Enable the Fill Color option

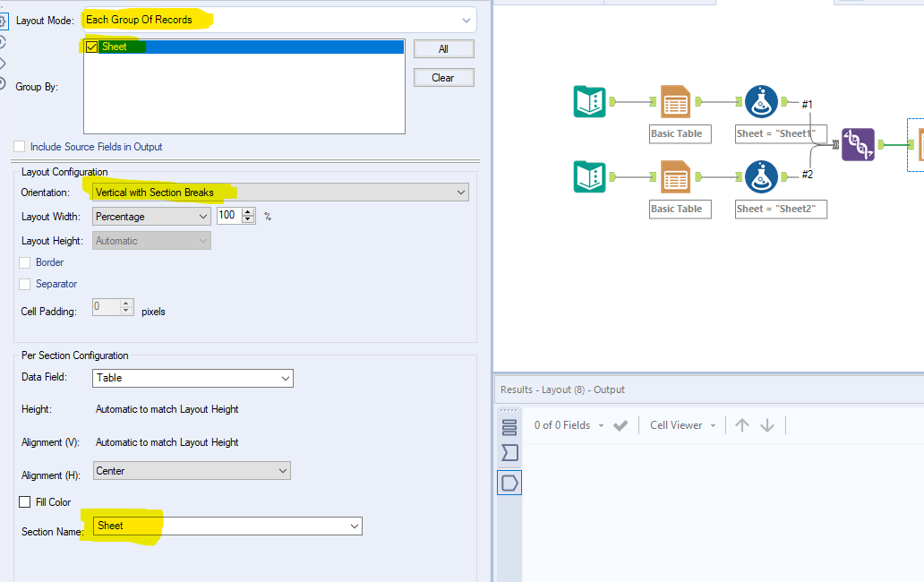tap(25, 501)
